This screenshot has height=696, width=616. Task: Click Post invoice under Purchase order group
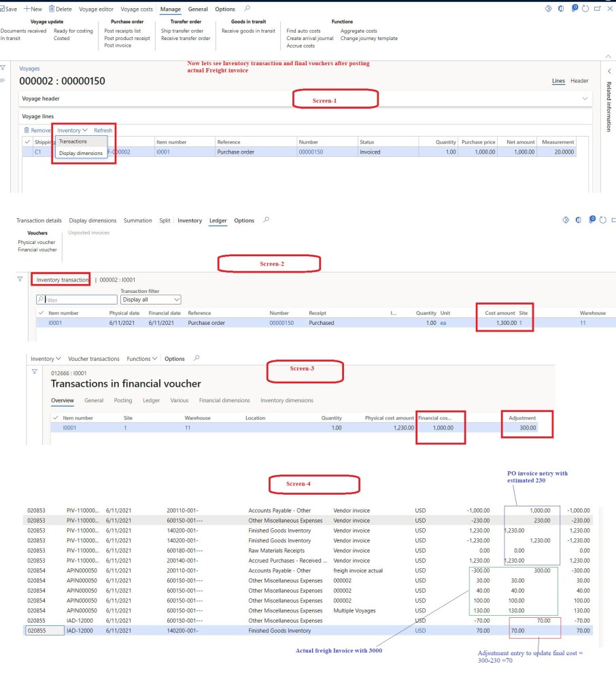[x=118, y=46]
